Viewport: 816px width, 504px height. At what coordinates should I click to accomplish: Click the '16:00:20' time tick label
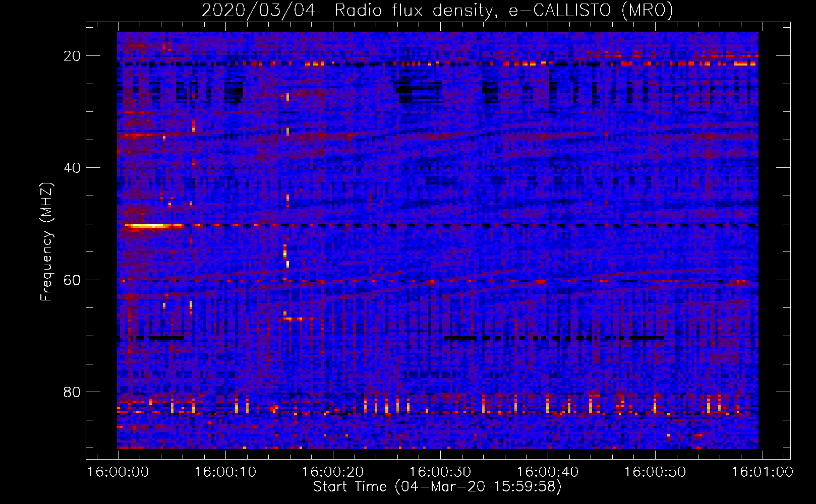333,472
